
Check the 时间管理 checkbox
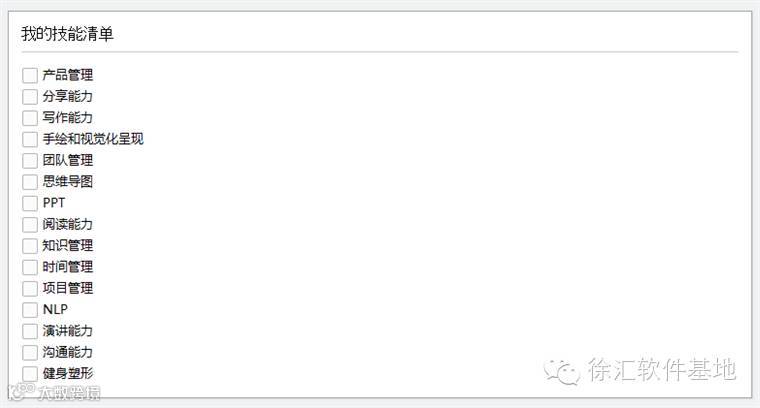pos(29,267)
